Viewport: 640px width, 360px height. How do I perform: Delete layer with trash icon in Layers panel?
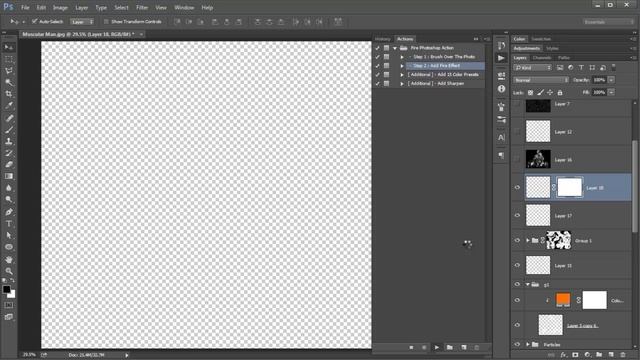(x=623, y=355)
